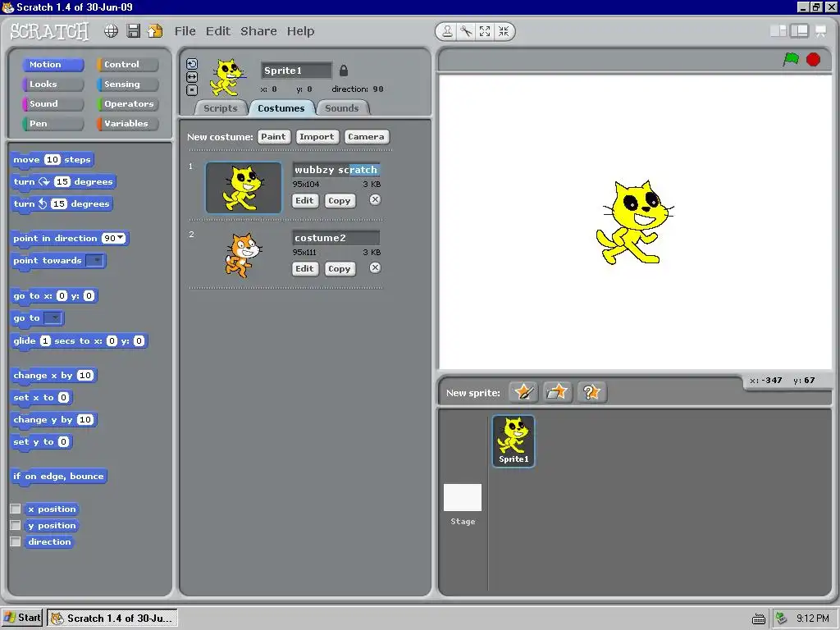
Task: Click the costume2 name field
Action: click(x=336, y=238)
